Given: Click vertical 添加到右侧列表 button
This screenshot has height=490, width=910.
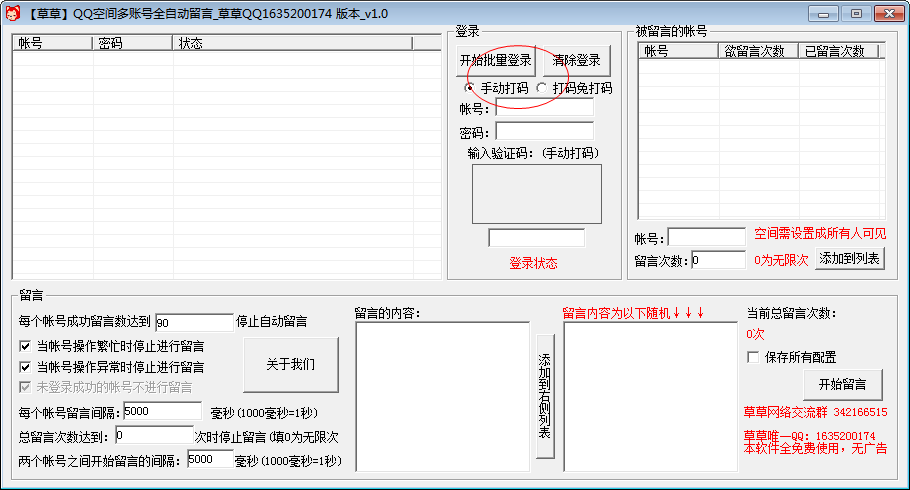Looking at the screenshot, I should [545, 396].
